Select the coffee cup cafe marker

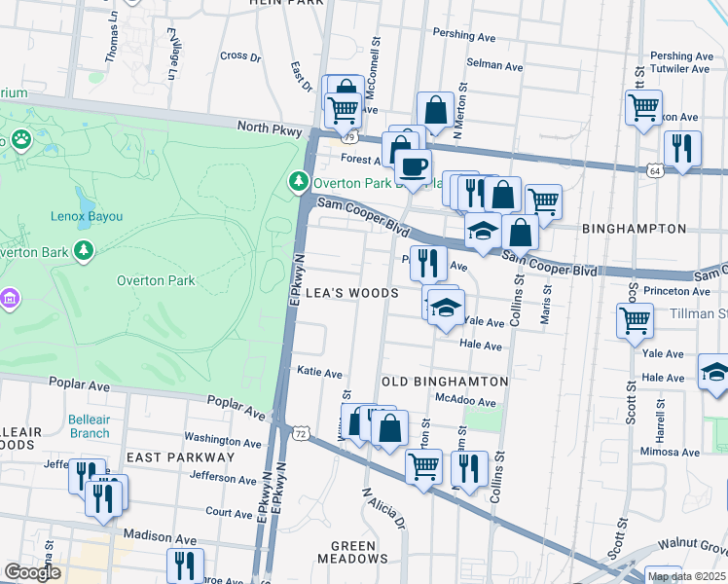pos(413,168)
